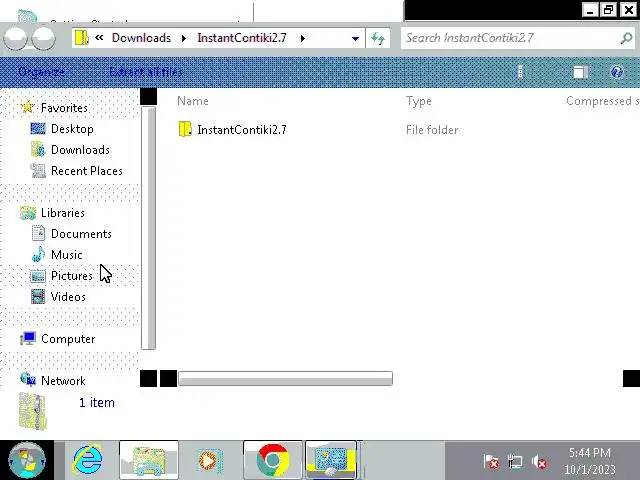The width and height of the screenshot is (640, 480).
Task: Go back with the Back navigation button
Action: point(16,38)
